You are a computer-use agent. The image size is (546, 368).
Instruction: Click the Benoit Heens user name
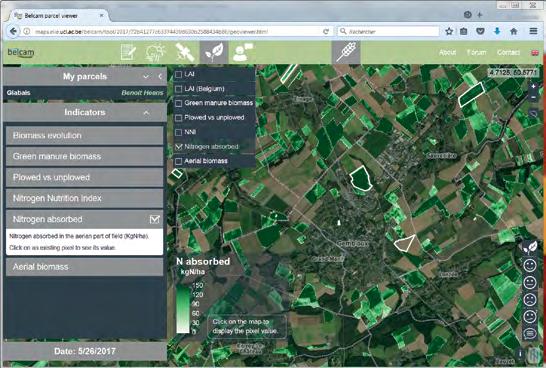[x=142, y=93]
